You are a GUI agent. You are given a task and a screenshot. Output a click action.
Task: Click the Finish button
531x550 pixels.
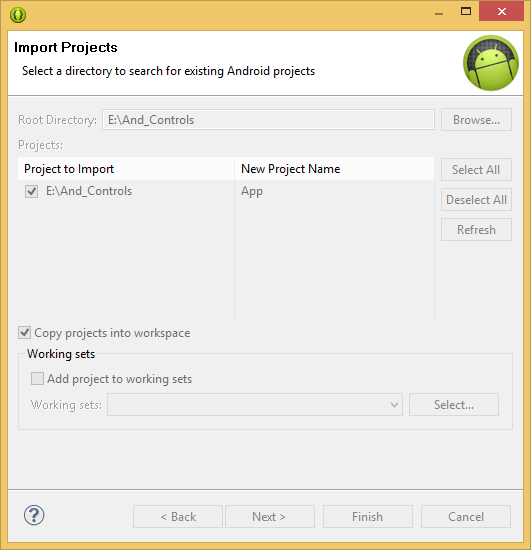(368, 516)
